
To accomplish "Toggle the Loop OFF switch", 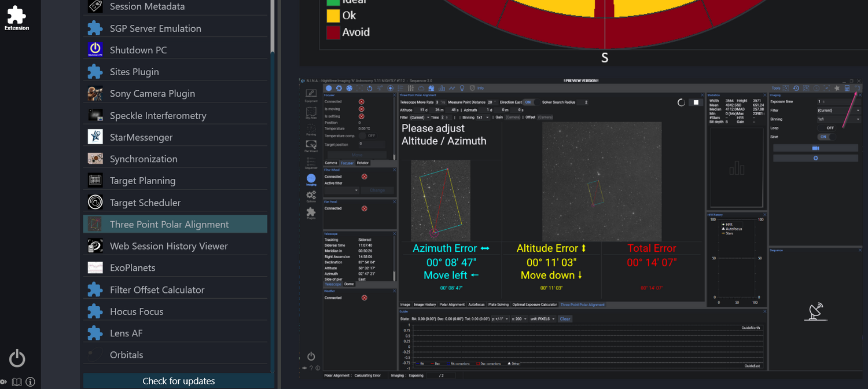I will pyautogui.click(x=827, y=128).
